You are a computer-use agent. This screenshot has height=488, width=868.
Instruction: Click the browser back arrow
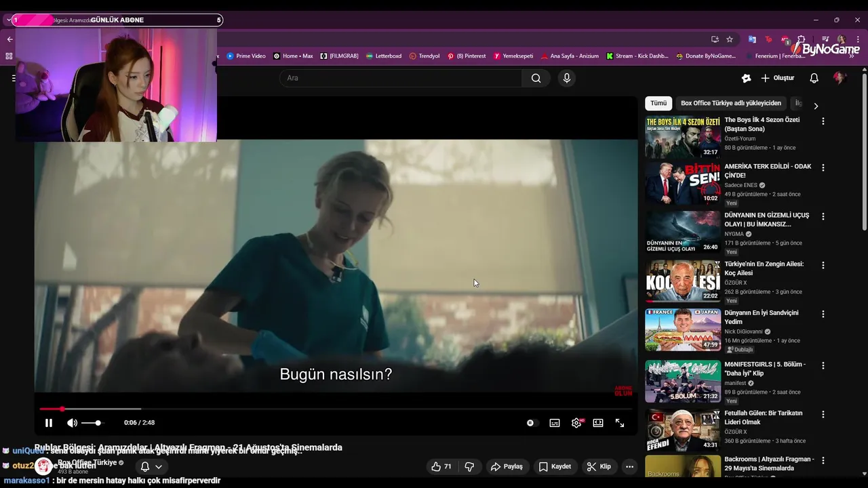point(9,39)
